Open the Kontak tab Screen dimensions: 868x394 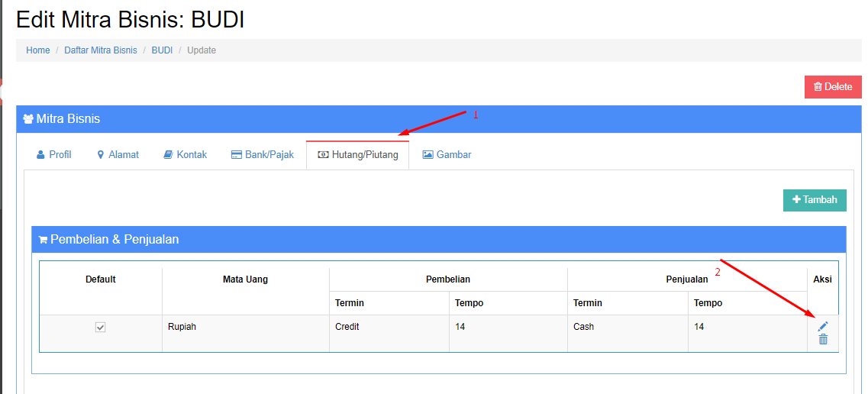(x=185, y=155)
